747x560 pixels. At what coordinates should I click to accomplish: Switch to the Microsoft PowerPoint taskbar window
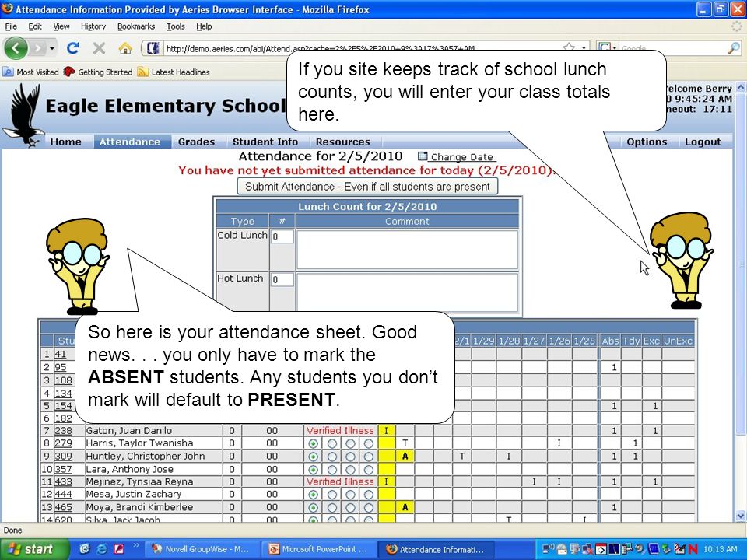coord(320,549)
